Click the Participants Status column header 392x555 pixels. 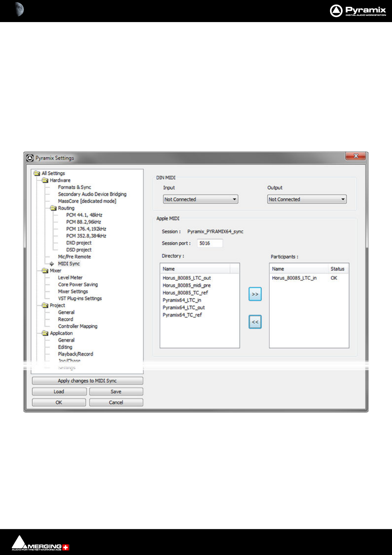338,269
